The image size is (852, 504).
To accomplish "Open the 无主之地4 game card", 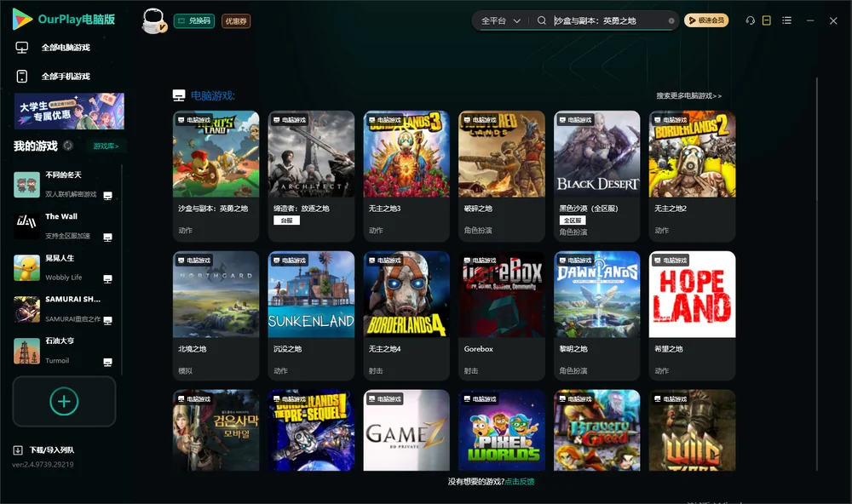I will click(x=406, y=316).
